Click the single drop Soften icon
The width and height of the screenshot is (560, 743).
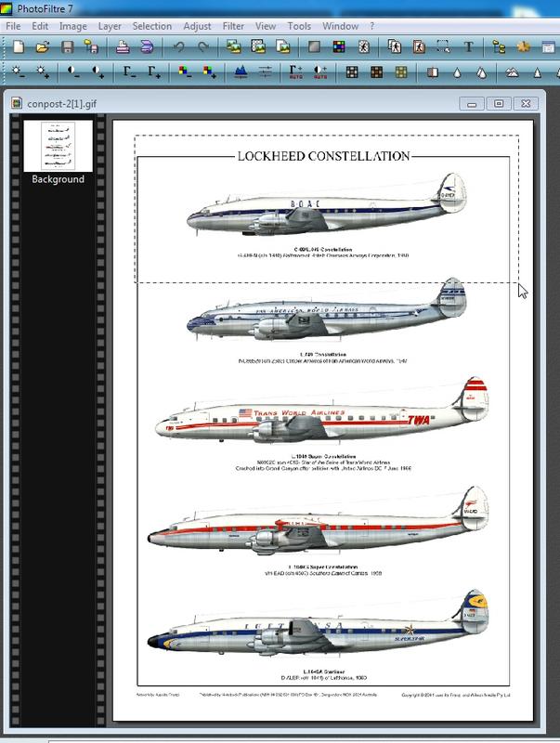point(457,72)
